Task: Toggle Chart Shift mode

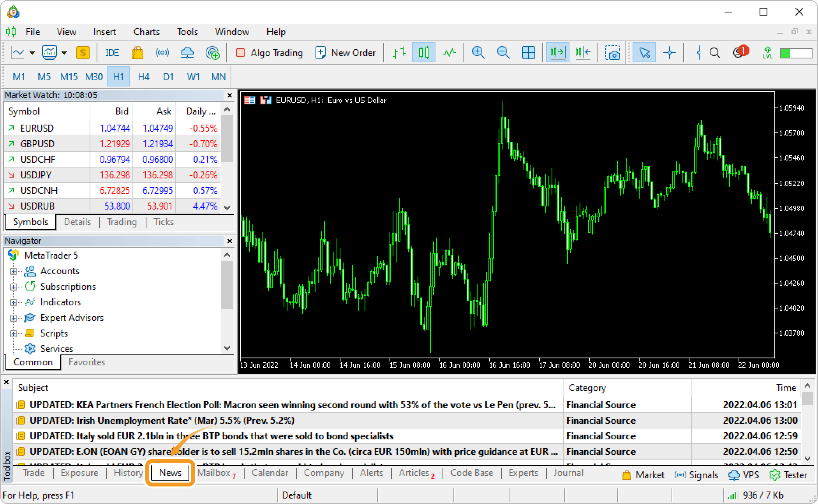Action: click(583, 52)
